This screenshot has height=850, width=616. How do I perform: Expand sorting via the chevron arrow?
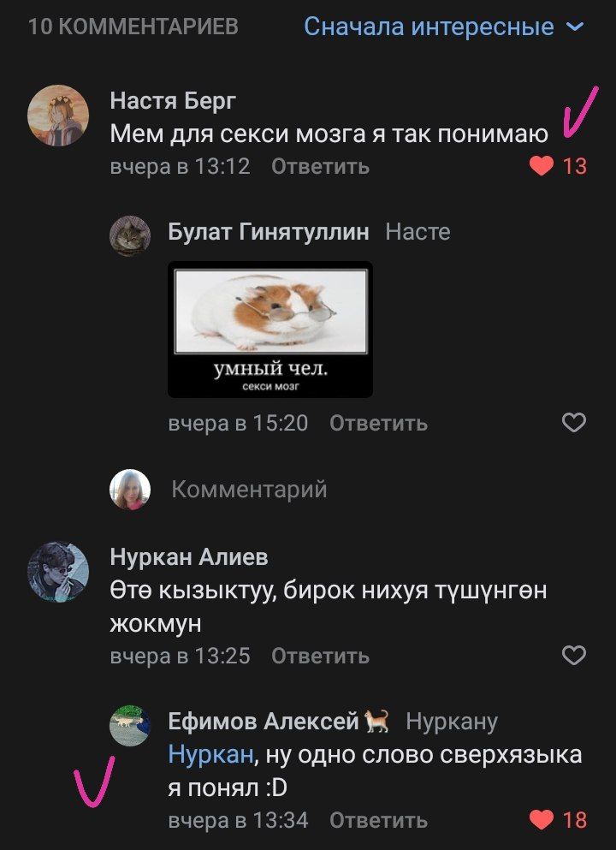(575, 27)
